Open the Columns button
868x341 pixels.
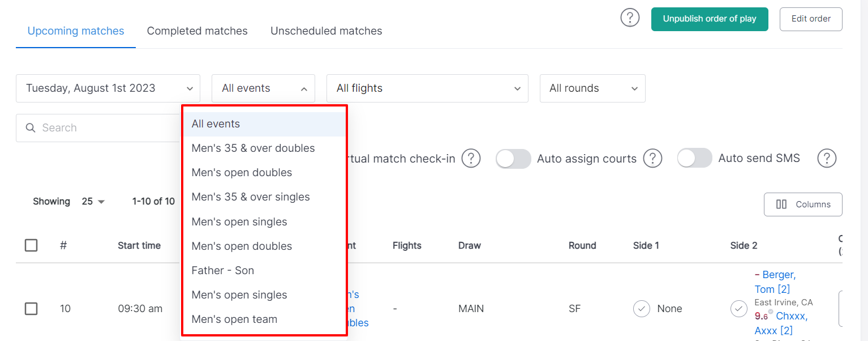click(803, 204)
